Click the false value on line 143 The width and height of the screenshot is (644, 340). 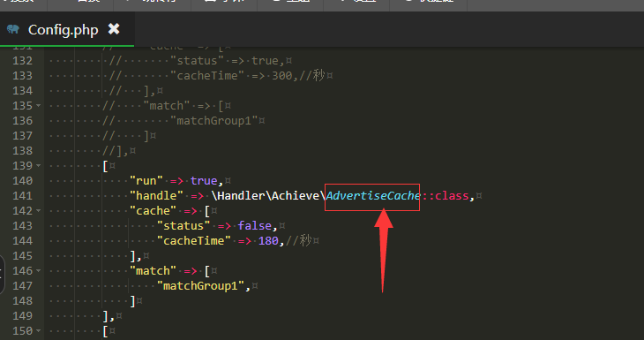pyautogui.click(x=255, y=226)
